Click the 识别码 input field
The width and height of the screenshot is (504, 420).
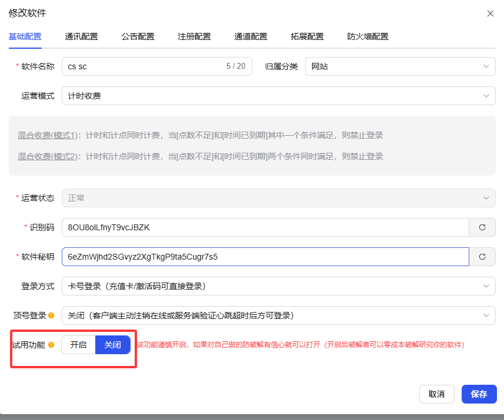pyautogui.click(x=265, y=227)
